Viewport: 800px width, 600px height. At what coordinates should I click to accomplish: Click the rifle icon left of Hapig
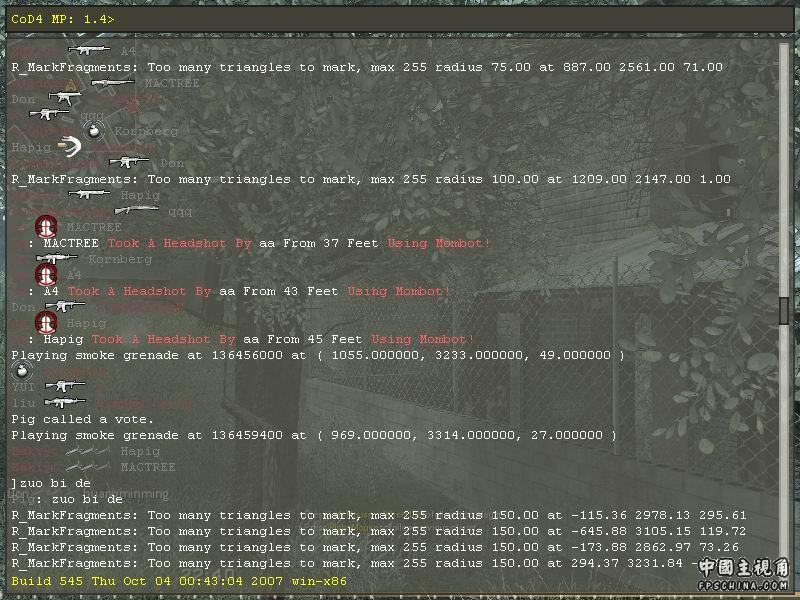pos(89,194)
